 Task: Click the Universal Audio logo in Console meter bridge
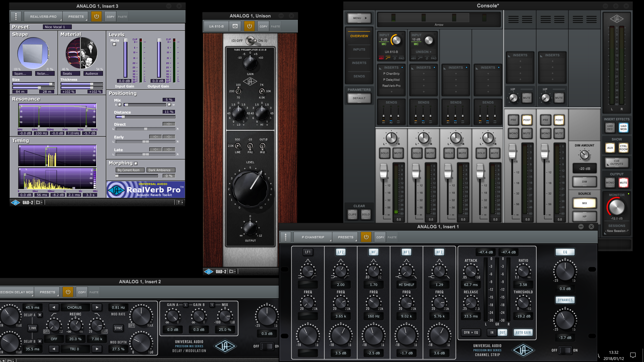(x=616, y=19)
